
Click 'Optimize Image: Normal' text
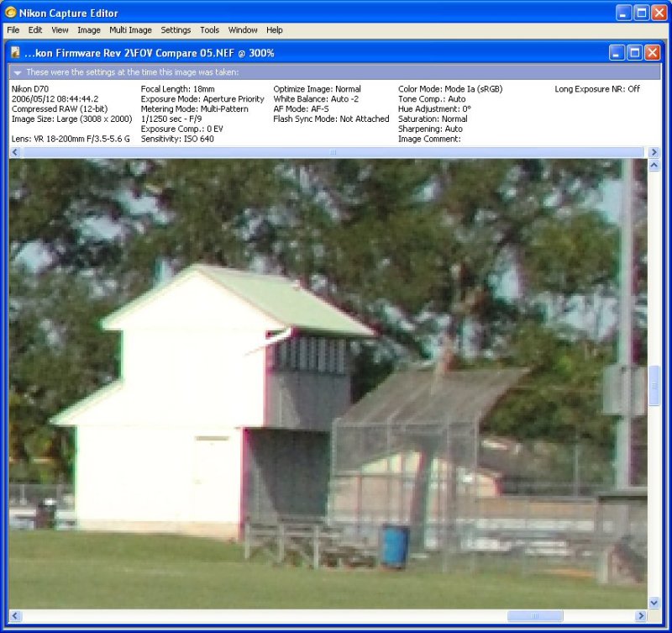[318, 89]
